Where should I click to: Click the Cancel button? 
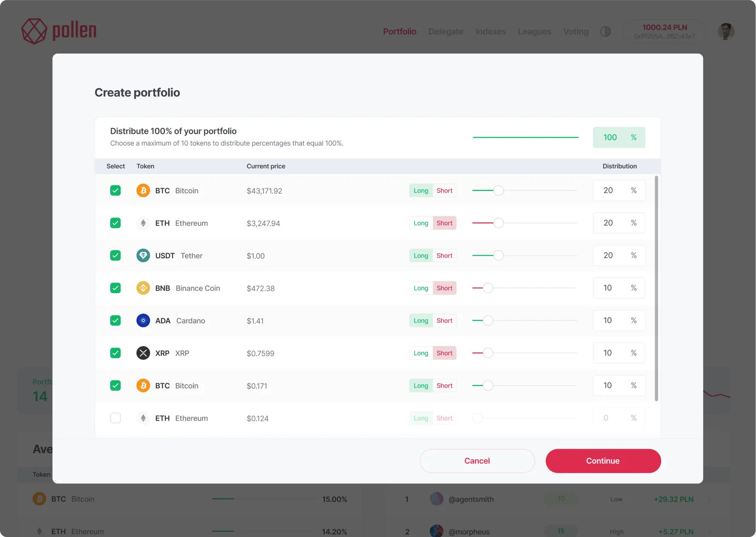[477, 461]
